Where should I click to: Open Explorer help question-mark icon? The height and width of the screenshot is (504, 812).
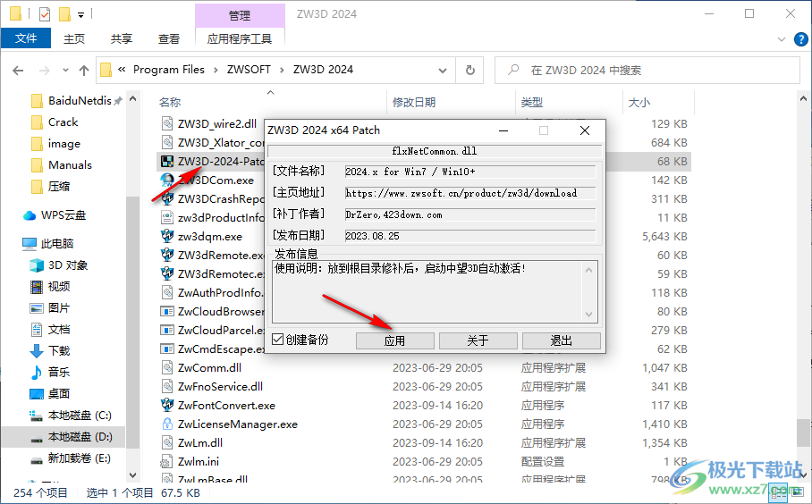coord(800,39)
